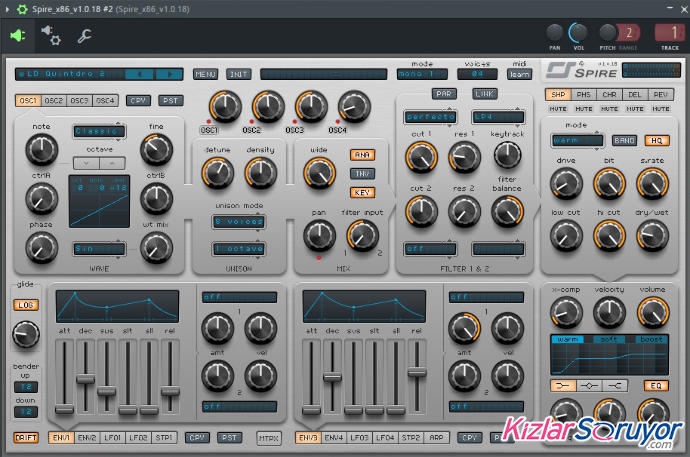This screenshot has height=457, width=690.
Task: Open the Classic oscillator mode dropdown
Action: click(x=99, y=131)
